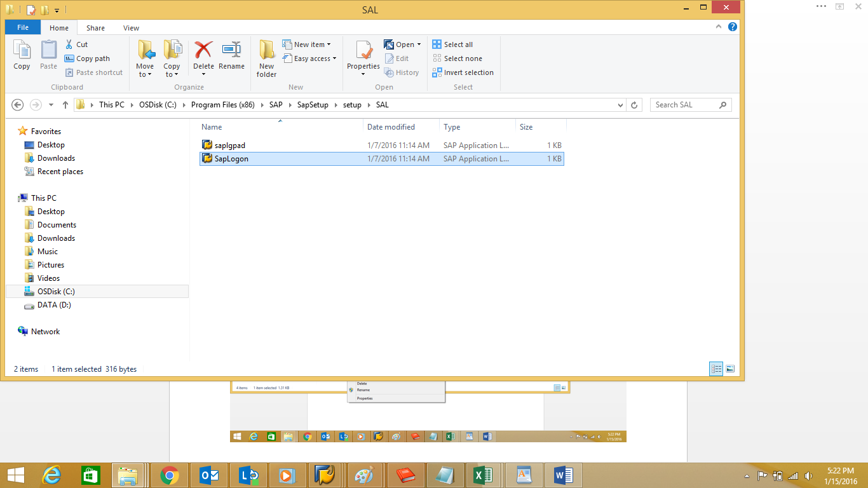This screenshot has width=868, height=488.
Task: Expand the Easy access dropdown
Action: 315,58
